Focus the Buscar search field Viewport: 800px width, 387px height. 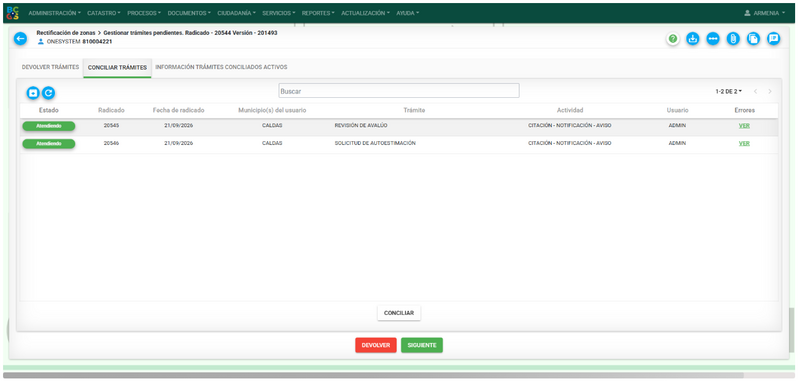(x=399, y=91)
